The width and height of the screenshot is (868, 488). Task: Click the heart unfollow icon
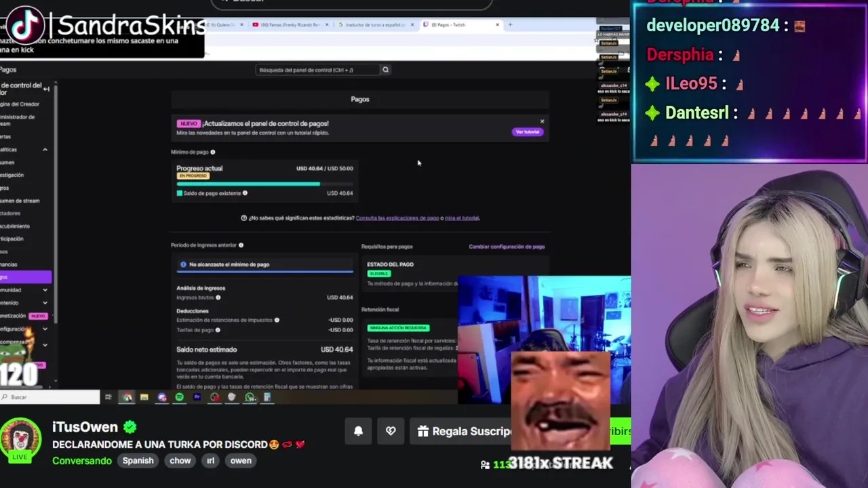[391, 431]
